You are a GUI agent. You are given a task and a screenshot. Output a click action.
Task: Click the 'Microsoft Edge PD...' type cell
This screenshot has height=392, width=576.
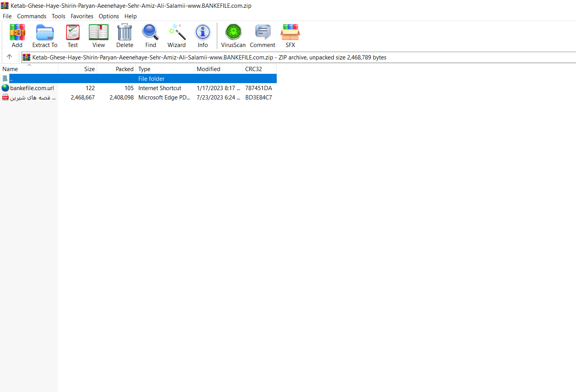point(164,98)
